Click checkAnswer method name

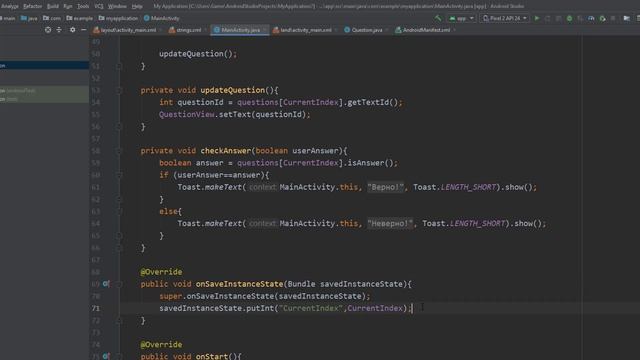pos(226,151)
